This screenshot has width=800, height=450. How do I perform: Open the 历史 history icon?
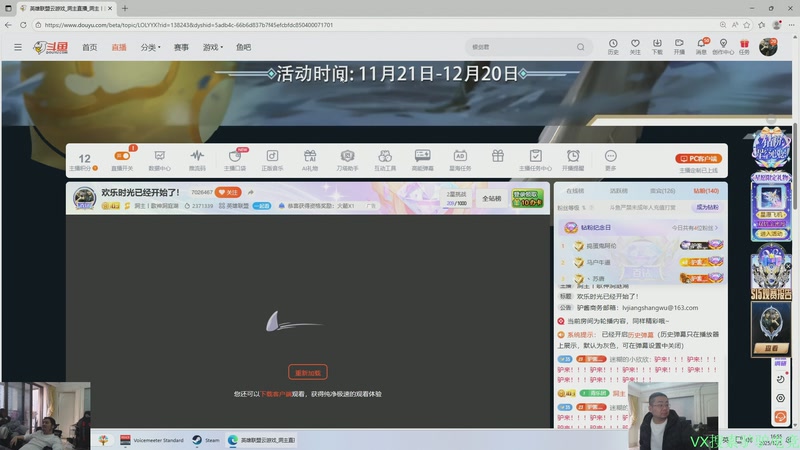pos(613,46)
